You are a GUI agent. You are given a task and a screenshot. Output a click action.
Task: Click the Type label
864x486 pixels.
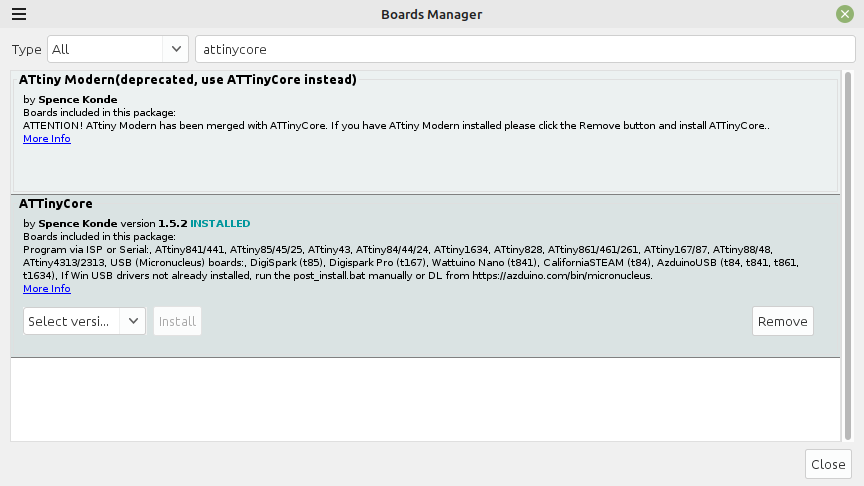point(26,50)
